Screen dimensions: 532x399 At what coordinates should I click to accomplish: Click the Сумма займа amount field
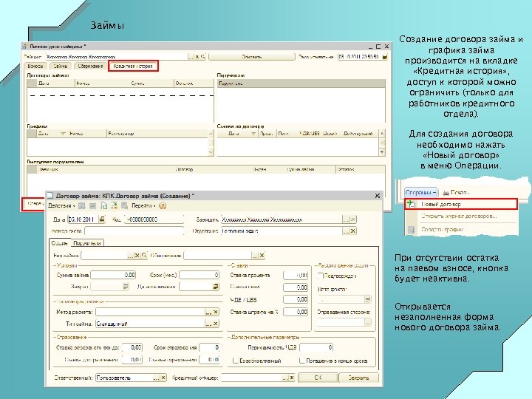point(113,275)
